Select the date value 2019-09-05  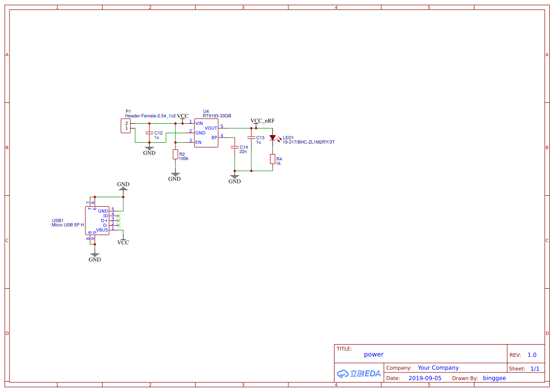tap(425, 378)
